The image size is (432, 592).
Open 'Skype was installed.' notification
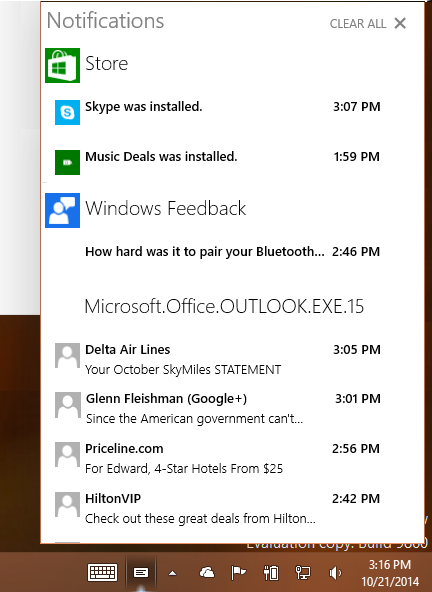point(217,112)
